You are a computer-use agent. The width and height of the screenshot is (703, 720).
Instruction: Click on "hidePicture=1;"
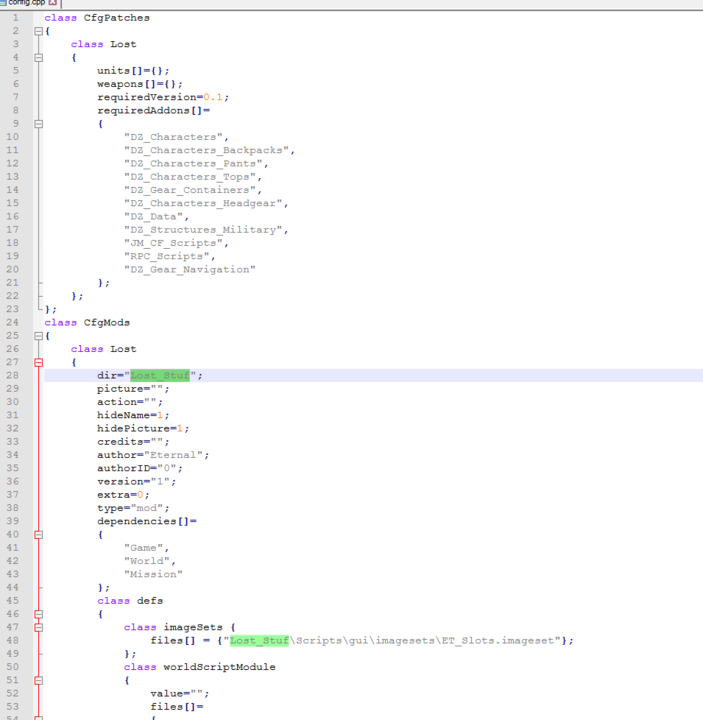tap(143, 428)
